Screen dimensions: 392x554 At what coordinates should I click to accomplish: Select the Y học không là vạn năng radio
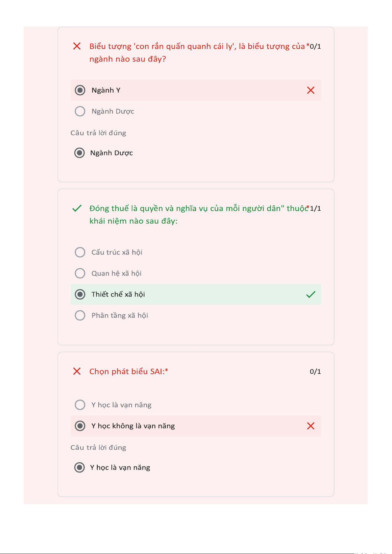coord(80,426)
